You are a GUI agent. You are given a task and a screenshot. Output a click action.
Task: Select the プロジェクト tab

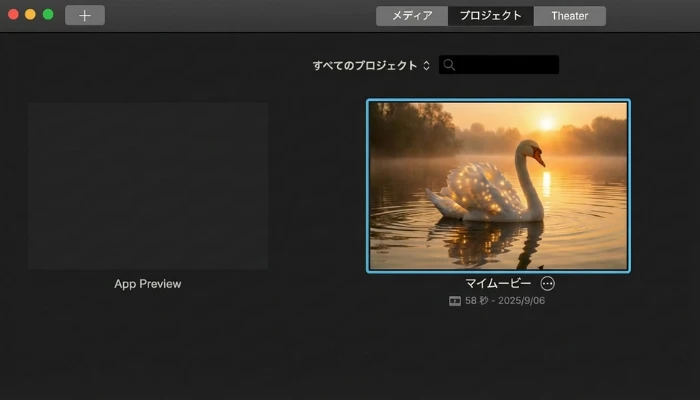click(x=490, y=16)
